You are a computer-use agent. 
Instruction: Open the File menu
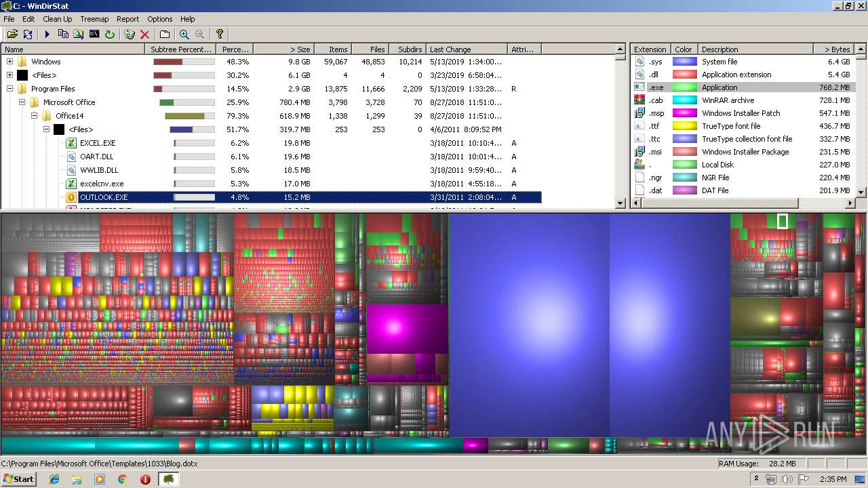9,19
